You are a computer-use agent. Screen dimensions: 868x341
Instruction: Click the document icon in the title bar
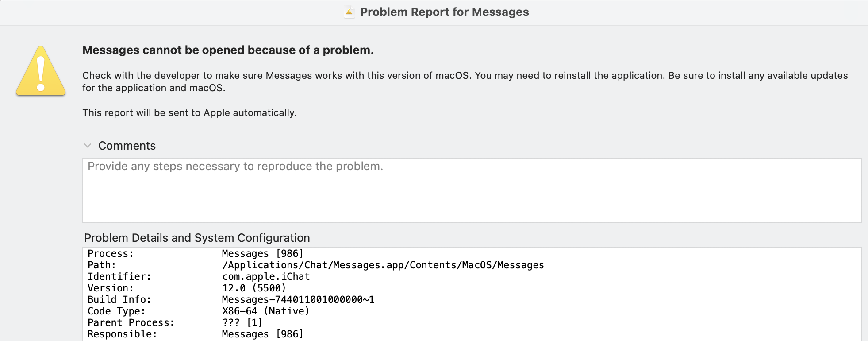[x=349, y=12]
